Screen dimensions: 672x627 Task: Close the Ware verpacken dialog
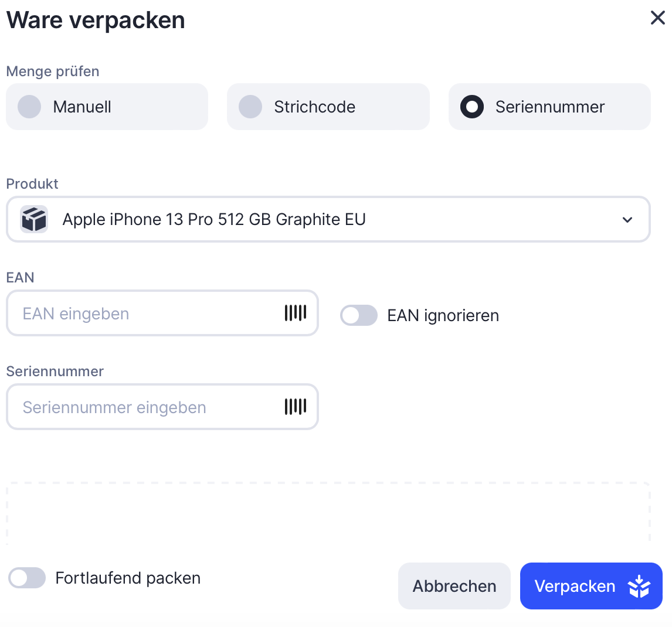coord(658,18)
